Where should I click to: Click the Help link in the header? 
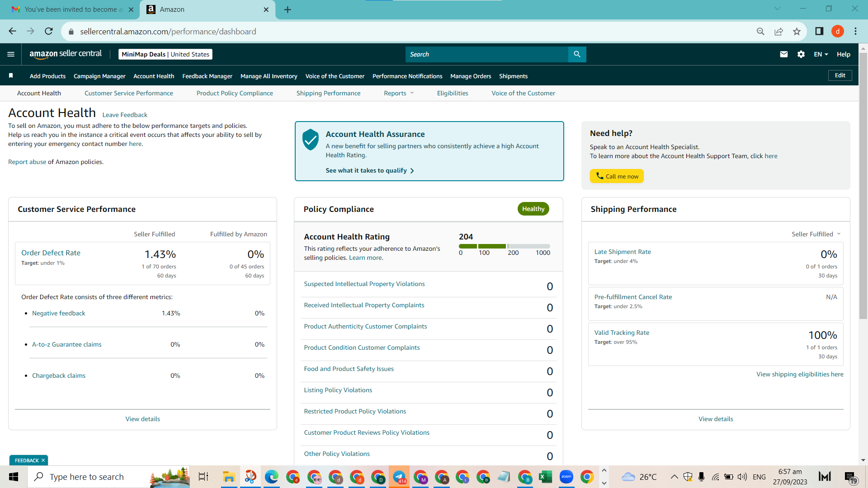[844, 54]
